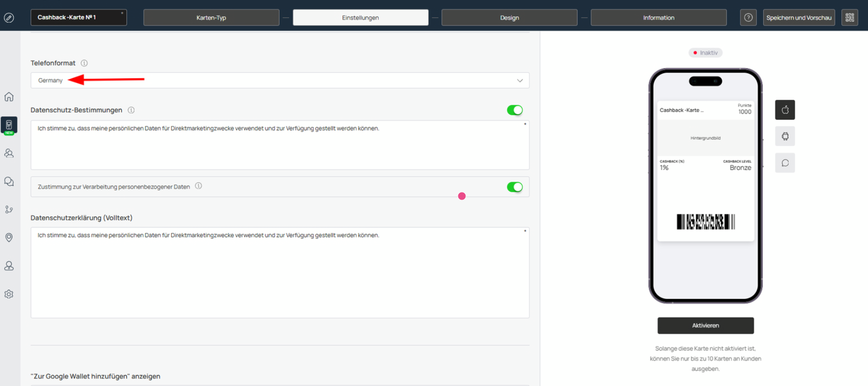Open the QR code icon

pos(850,17)
